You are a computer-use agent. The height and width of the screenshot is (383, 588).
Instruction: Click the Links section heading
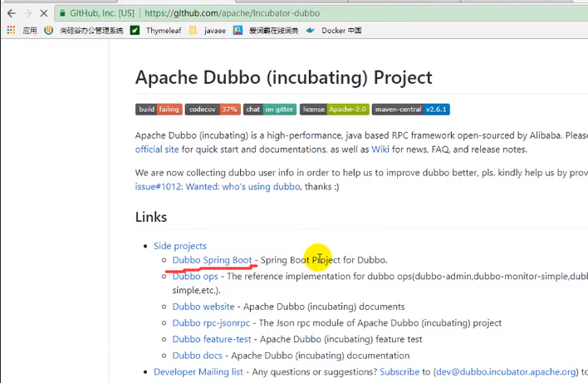pyautogui.click(x=151, y=217)
